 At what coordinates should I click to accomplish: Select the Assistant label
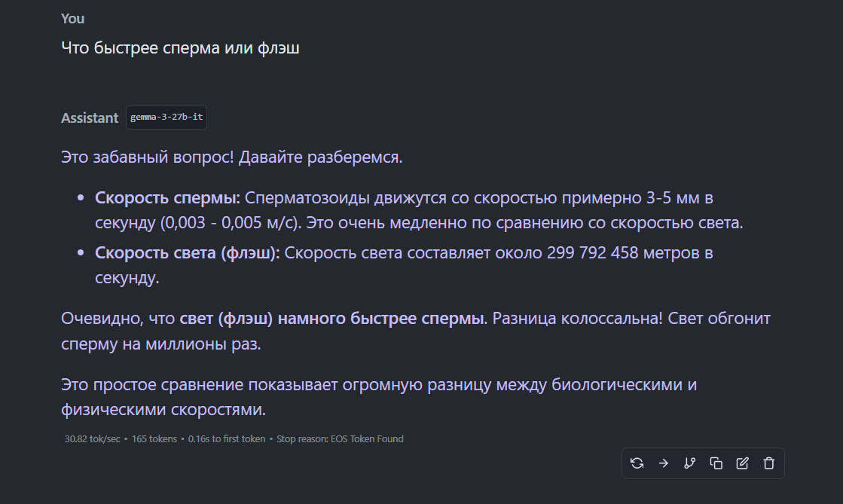point(89,118)
